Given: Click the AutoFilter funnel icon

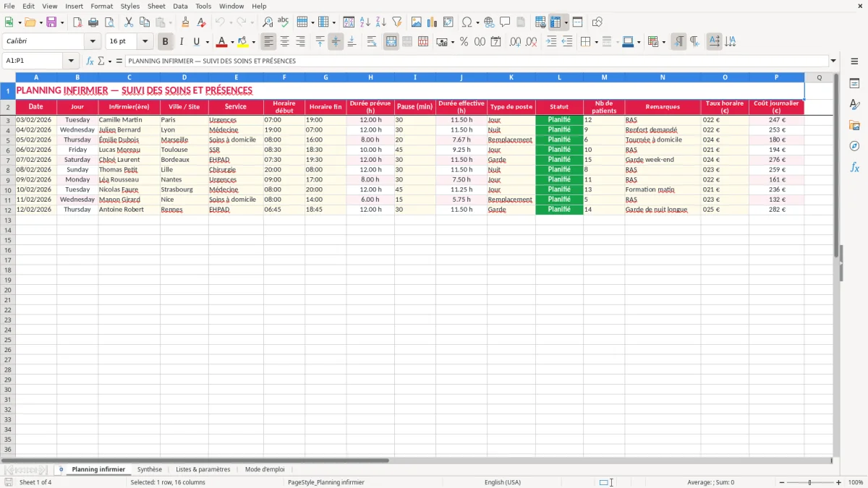Looking at the screenshot, I should point(396,22).
